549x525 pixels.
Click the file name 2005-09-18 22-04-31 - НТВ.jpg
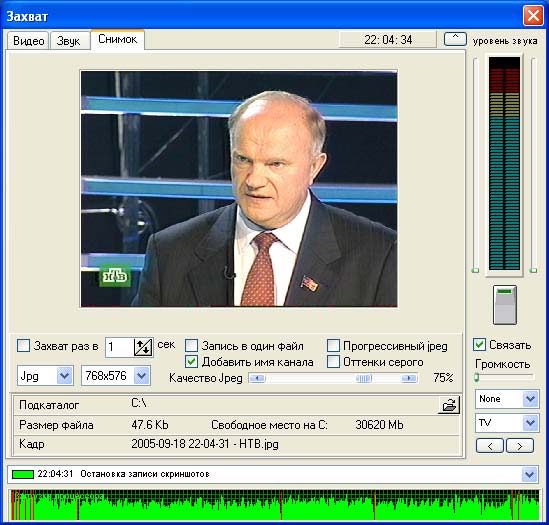pos(205,444)
